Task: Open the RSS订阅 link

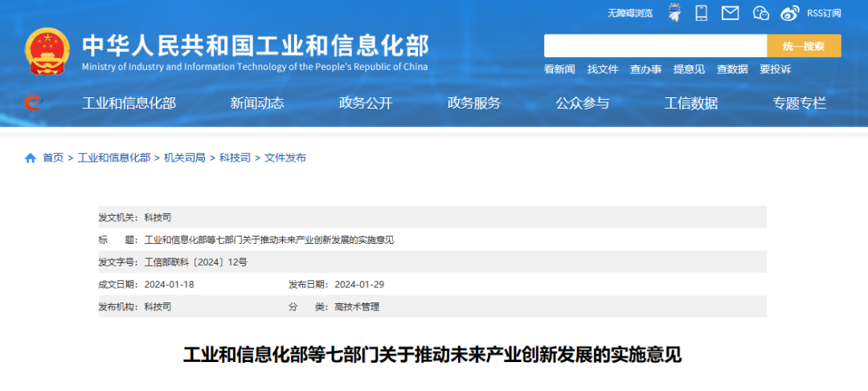Action: (824, 14)
